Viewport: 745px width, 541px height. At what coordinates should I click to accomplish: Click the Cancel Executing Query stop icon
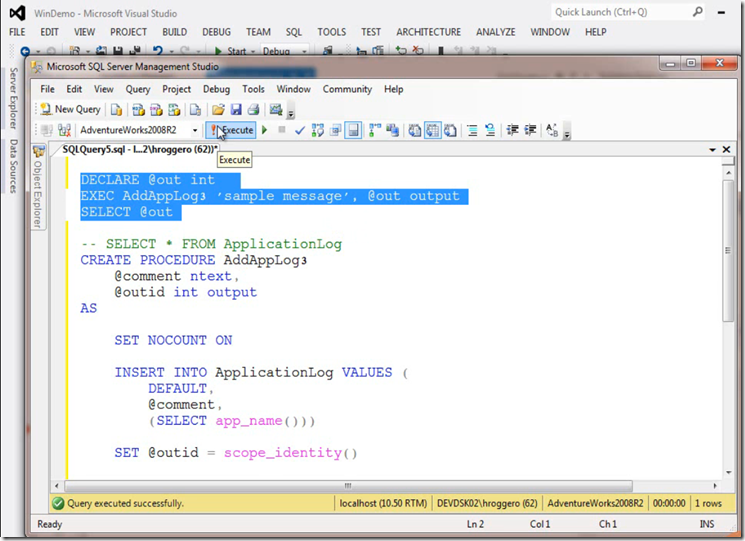(282, 130)
